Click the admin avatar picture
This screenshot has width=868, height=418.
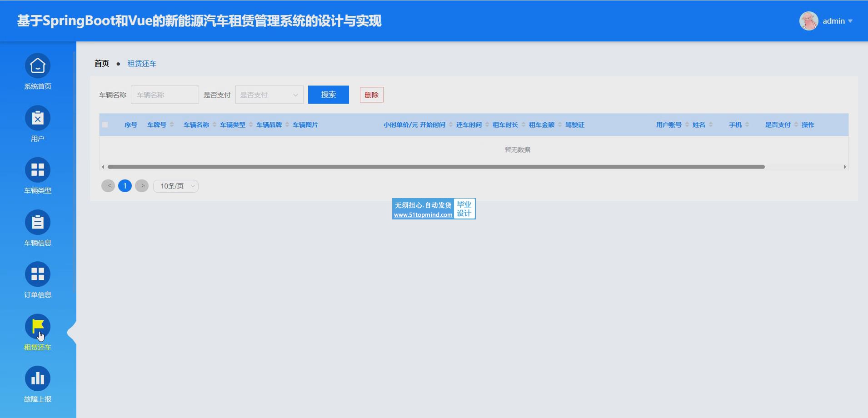tap(808, 21)
